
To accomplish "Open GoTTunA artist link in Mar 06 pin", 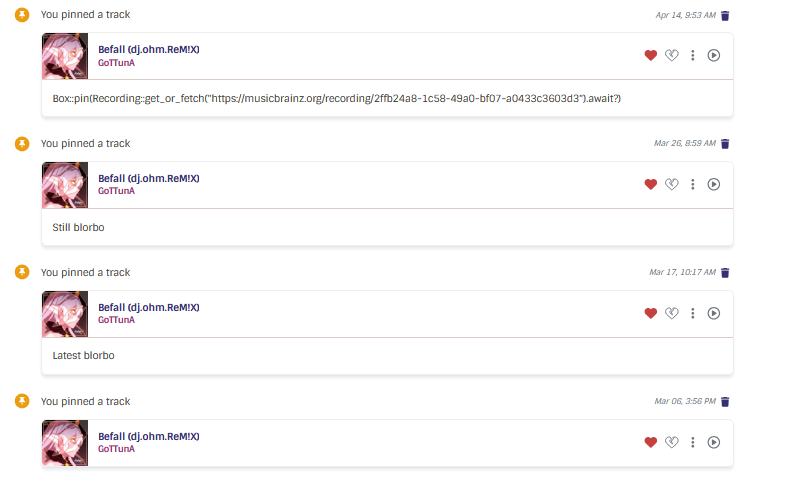I will (116, 449).
